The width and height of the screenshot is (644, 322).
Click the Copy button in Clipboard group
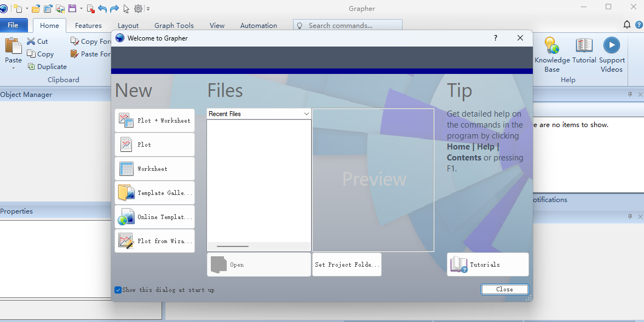coord(41,54)
